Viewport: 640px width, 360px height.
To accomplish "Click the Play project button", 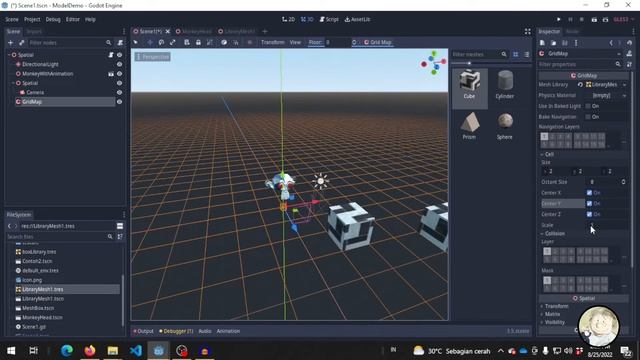I will click(558, 19).
